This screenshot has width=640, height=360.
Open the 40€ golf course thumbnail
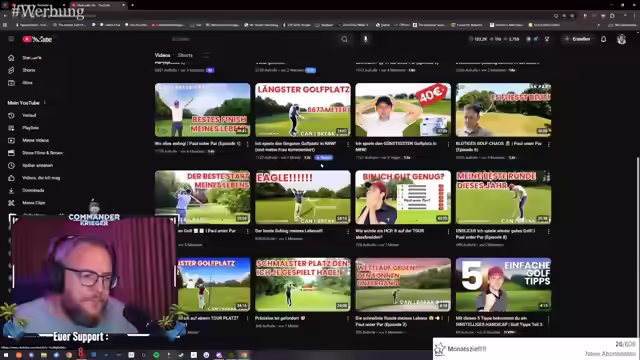pos(403,110)
